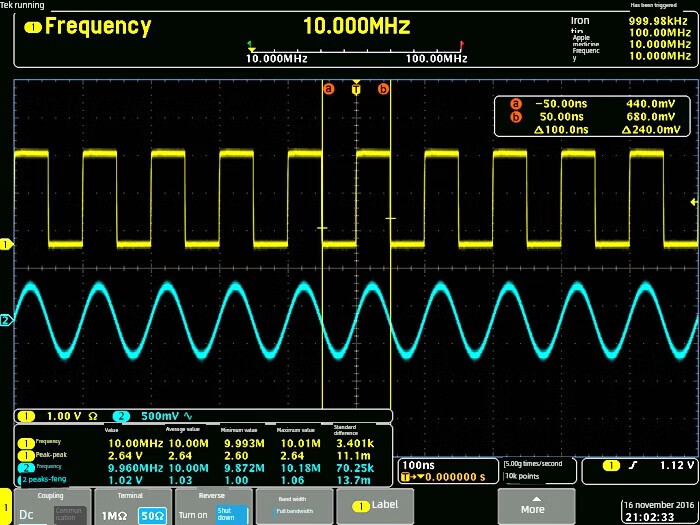Image resolution: width=700 pixels, height=525 pixels.
Task: Set Reverse to Shut down
Action: (231, 513)
